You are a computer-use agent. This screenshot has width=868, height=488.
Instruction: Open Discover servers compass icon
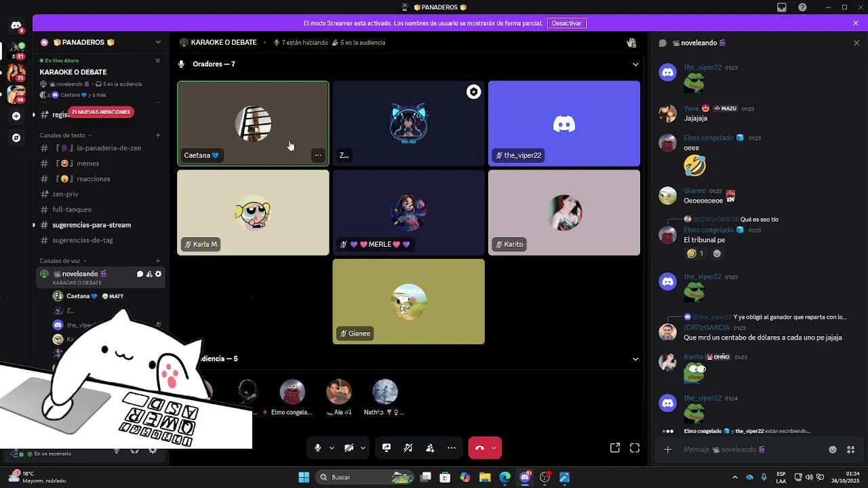click(16, 138)
